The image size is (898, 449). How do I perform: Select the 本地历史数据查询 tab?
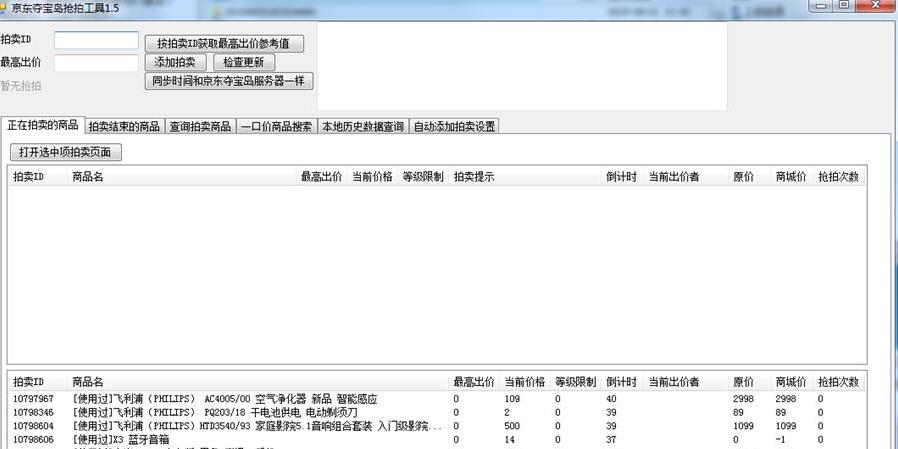pos(362,127)
